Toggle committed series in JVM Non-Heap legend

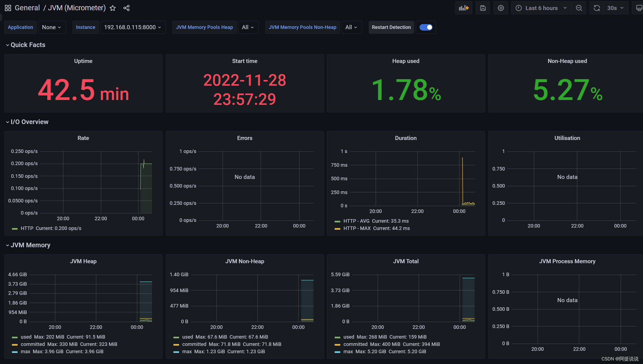pos(194,344)
